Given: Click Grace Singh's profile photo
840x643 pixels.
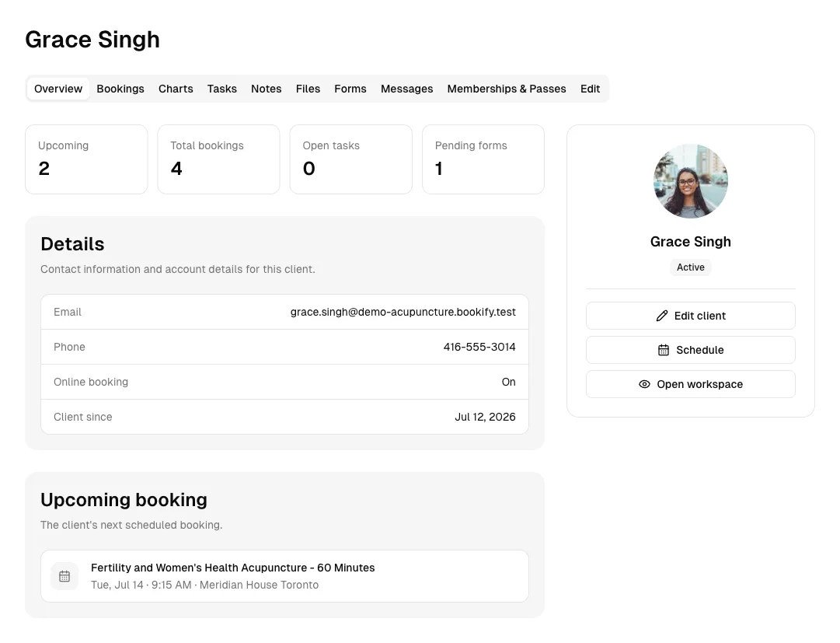Looking at the screenshot, I should click(x=691, y=181).
